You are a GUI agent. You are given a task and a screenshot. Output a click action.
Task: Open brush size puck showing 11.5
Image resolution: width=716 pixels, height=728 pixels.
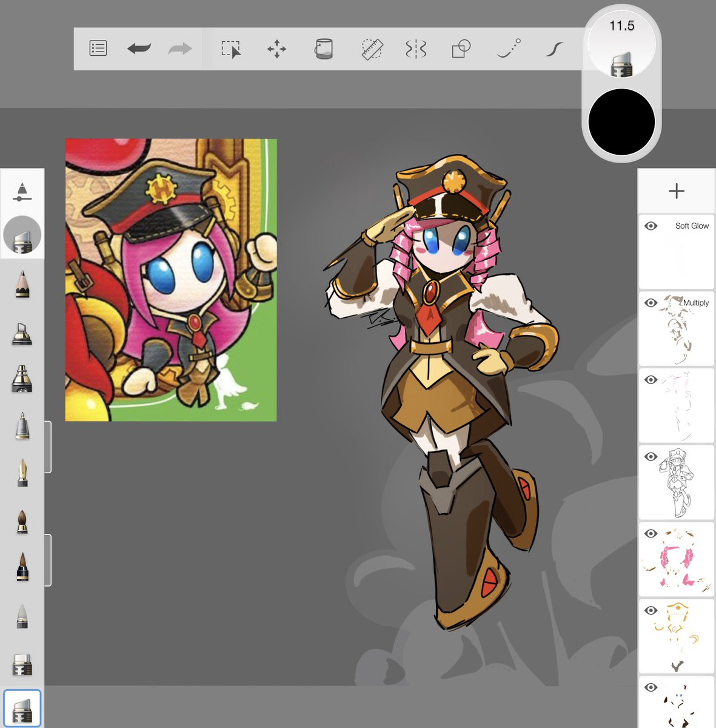coord(621,44)
